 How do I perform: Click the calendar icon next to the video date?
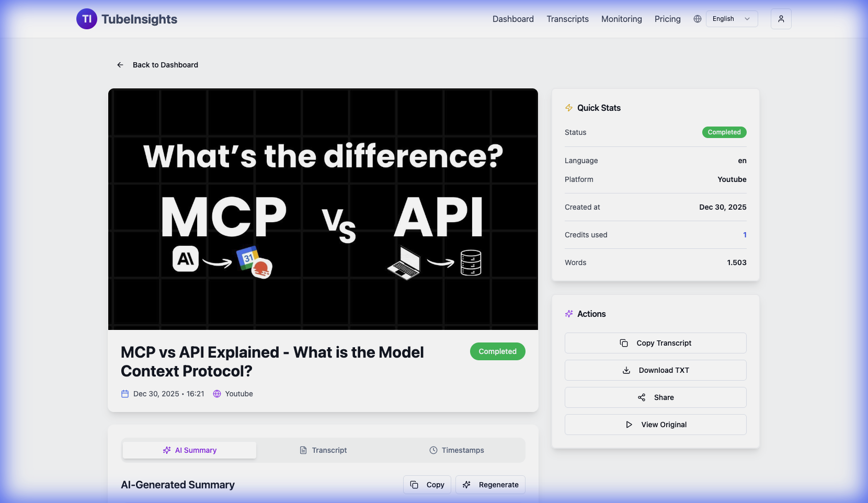[x=124, y=394]
